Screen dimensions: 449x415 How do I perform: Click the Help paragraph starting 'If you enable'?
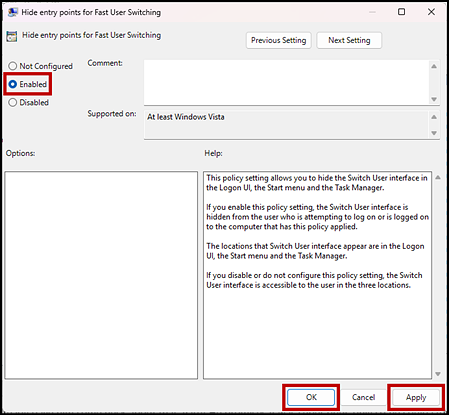317,217
